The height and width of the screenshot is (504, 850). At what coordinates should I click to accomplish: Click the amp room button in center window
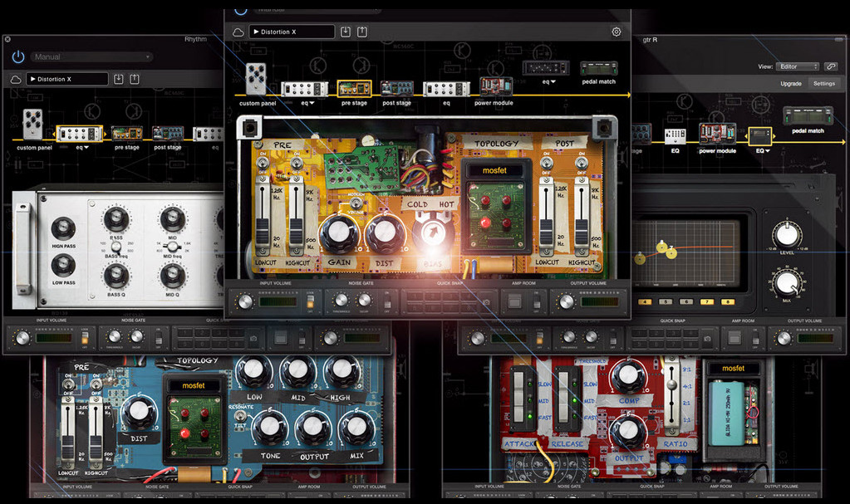[x=514, y=301]
